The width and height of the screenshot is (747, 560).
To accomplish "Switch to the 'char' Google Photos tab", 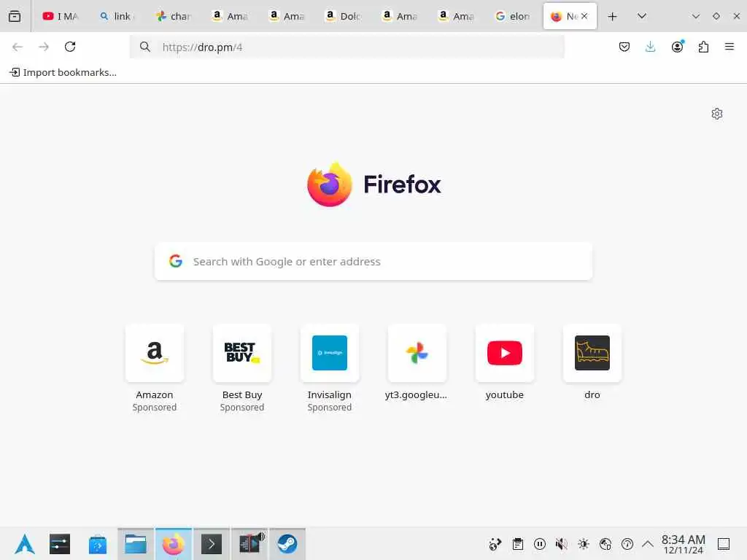I will (x=174, y=16).
